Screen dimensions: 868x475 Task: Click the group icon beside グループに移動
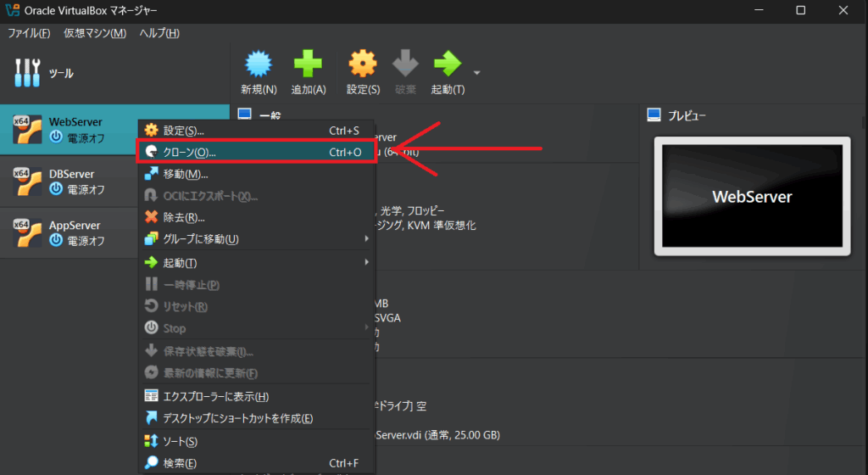click(151, 238)
